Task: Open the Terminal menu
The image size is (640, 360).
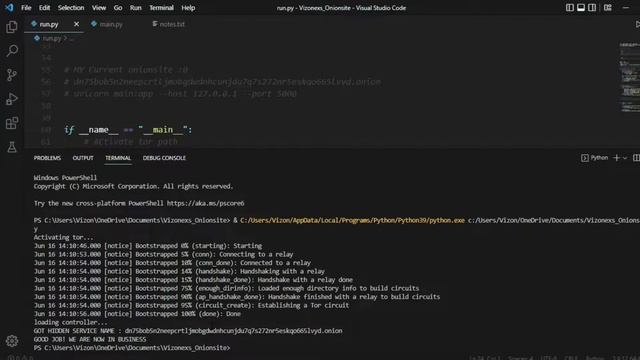Action: pos(161,8)
